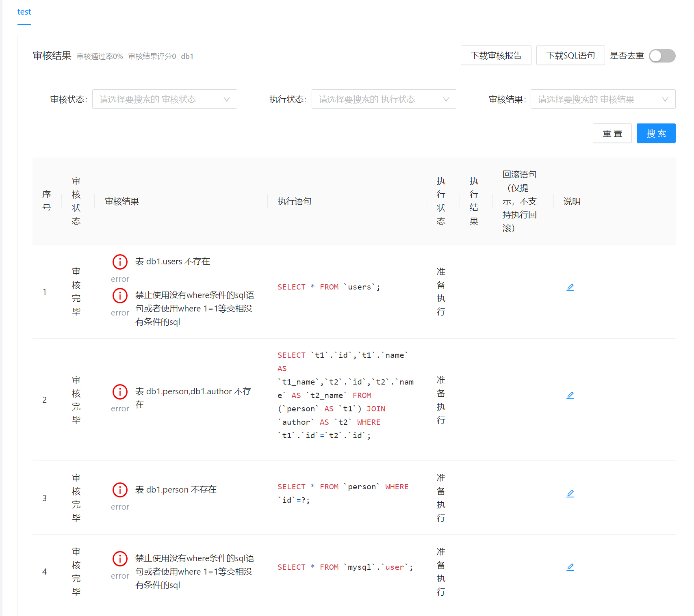This screenshot has height=616, width=694.
Task: Click the error icon in row 4's audit result
Action: tap(120, 559)
